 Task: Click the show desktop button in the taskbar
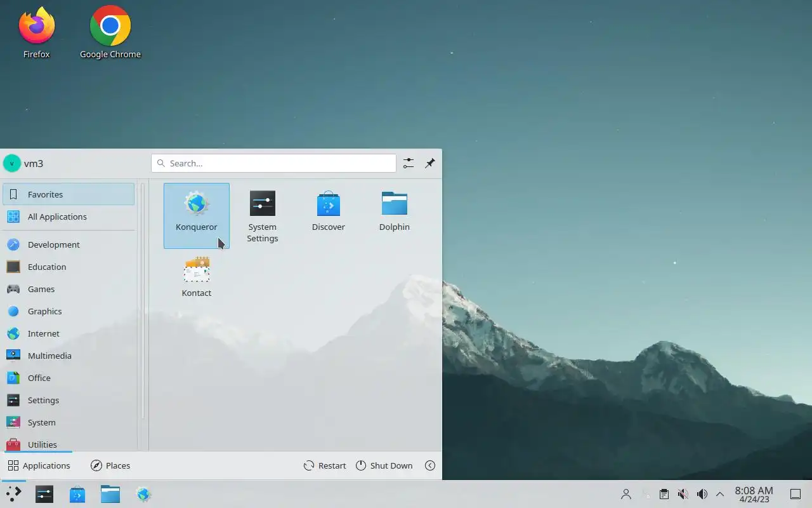(x=795, y=494)
